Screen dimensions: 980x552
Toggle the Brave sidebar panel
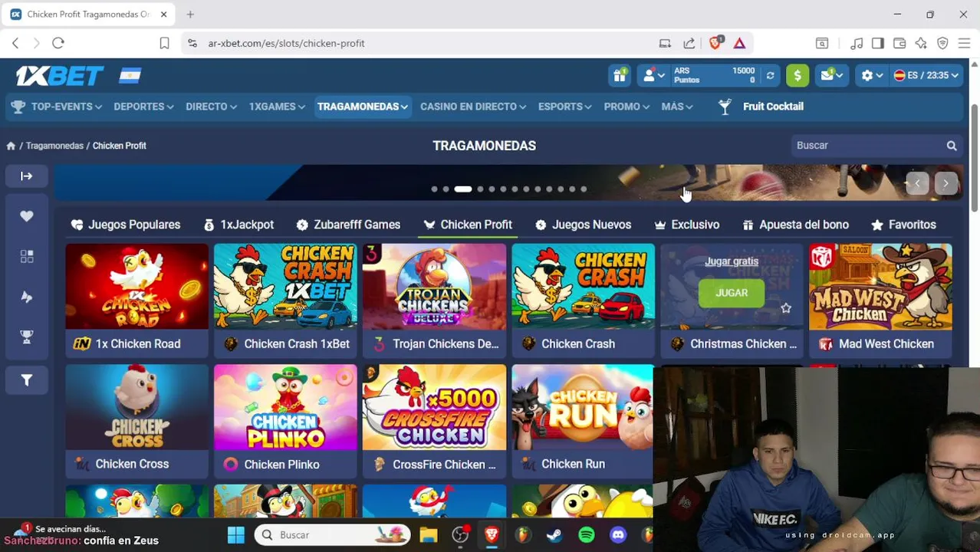click(x=878, y=44)
